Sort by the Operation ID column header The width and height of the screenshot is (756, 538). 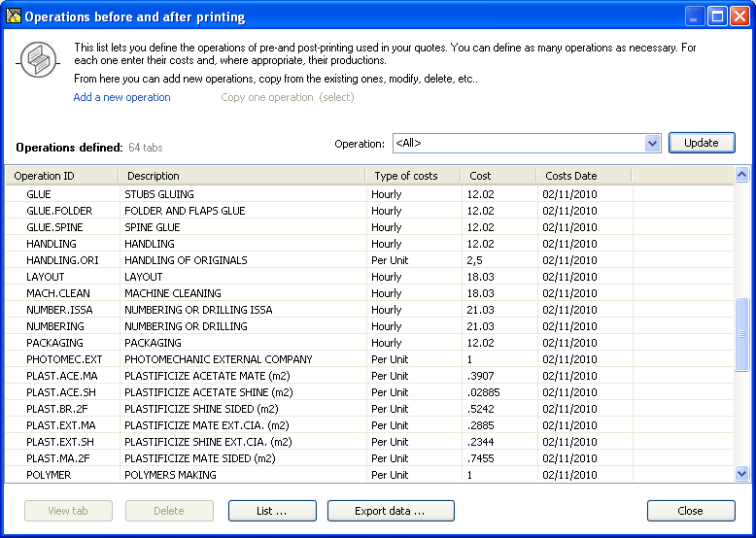click(x=62, y=177)
